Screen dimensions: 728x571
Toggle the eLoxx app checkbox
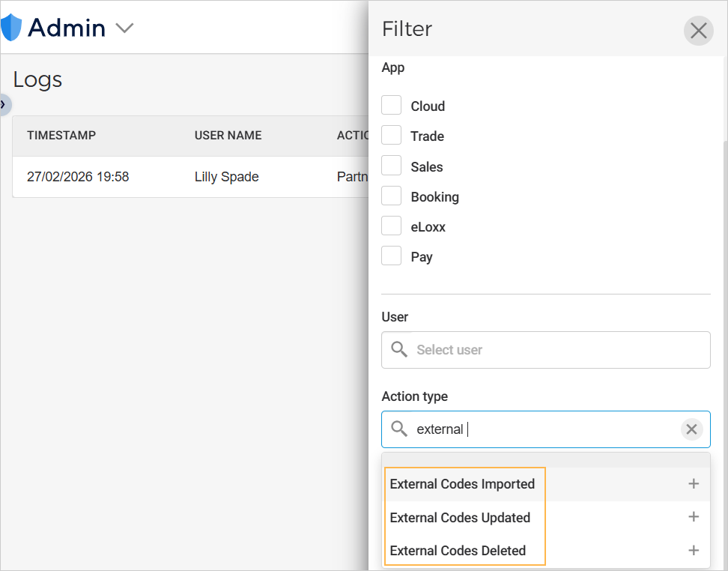point(392,226)
